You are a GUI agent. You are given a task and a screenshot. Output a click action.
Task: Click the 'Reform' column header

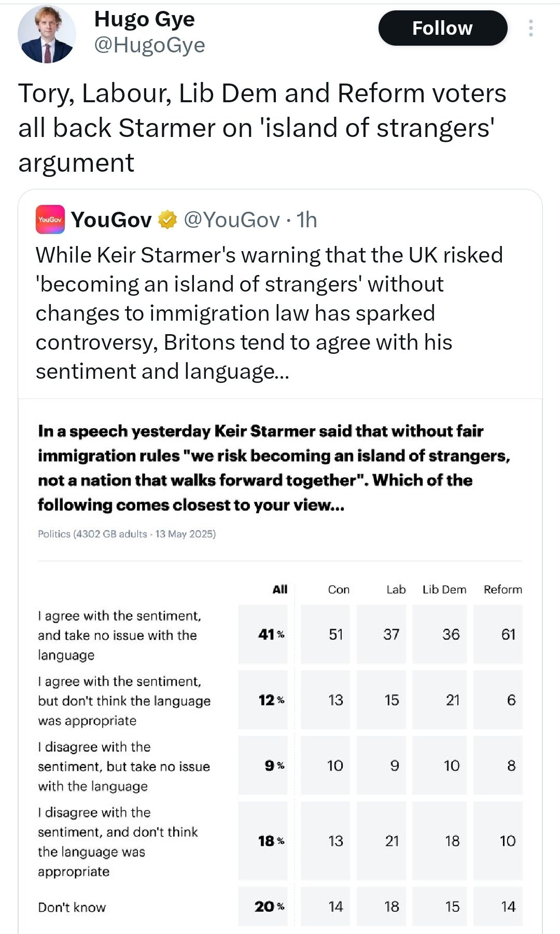coord(502,589)
